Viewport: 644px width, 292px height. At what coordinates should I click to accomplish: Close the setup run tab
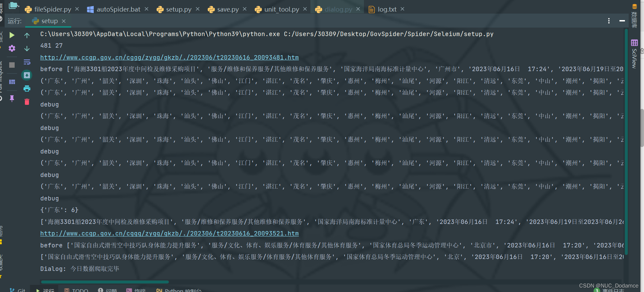point(64,21)
